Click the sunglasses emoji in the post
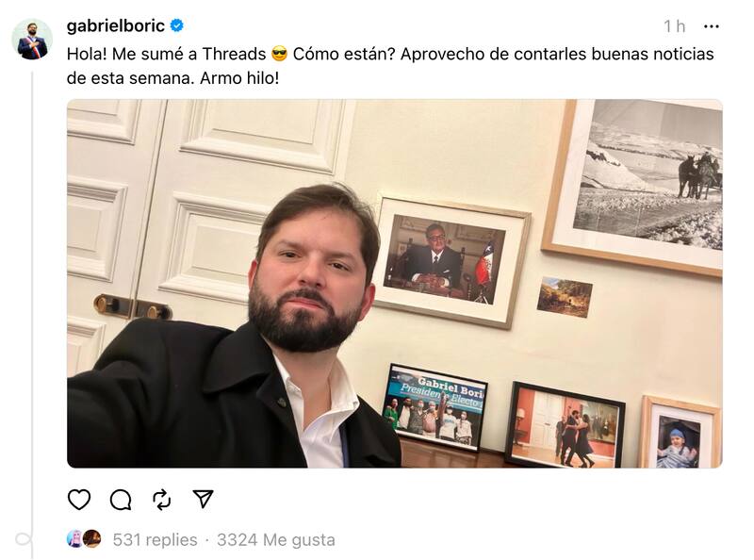The height and width of the screenshot is (560, 754). click(x=279, y=54)
